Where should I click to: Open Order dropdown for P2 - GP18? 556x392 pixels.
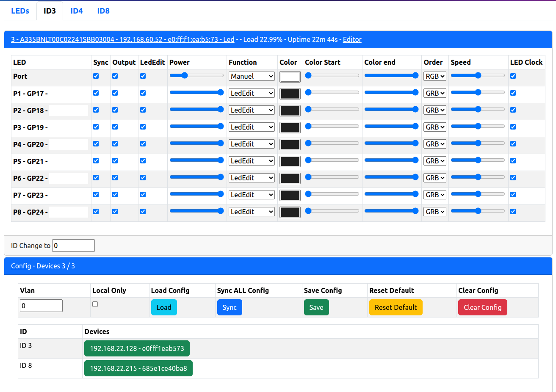435,110
